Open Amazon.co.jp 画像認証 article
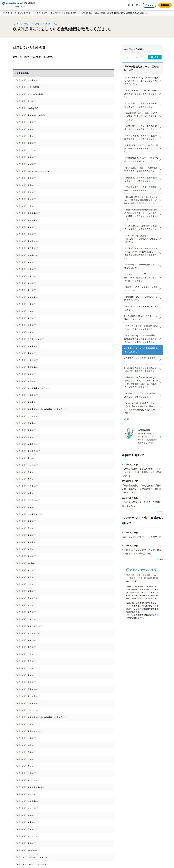 point(142,339)
